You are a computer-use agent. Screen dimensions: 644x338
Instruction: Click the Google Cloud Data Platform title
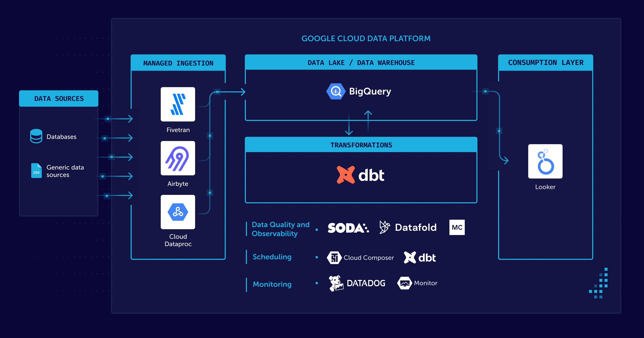[x=366, y=39]
